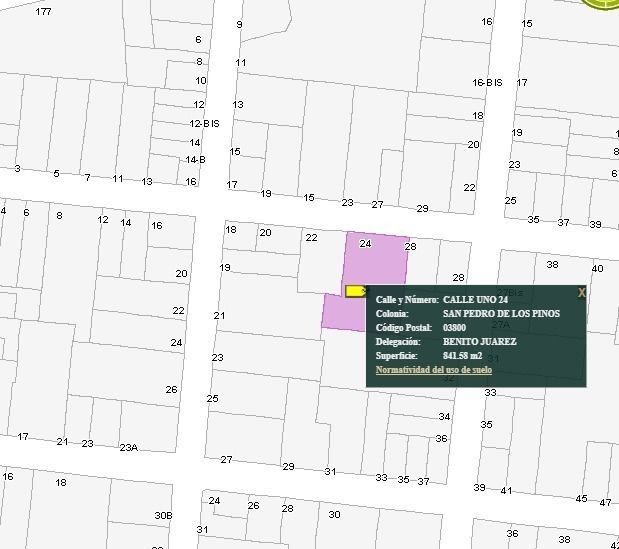Click the Código Postal: field label
Screen dimensions: 619x549
tap(404, 328)
